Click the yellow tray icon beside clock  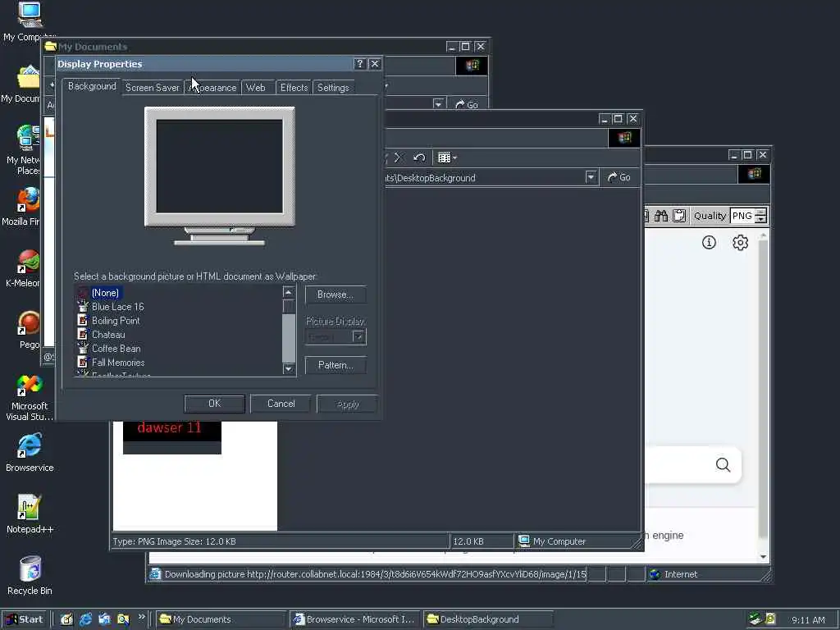click(770, 619)
